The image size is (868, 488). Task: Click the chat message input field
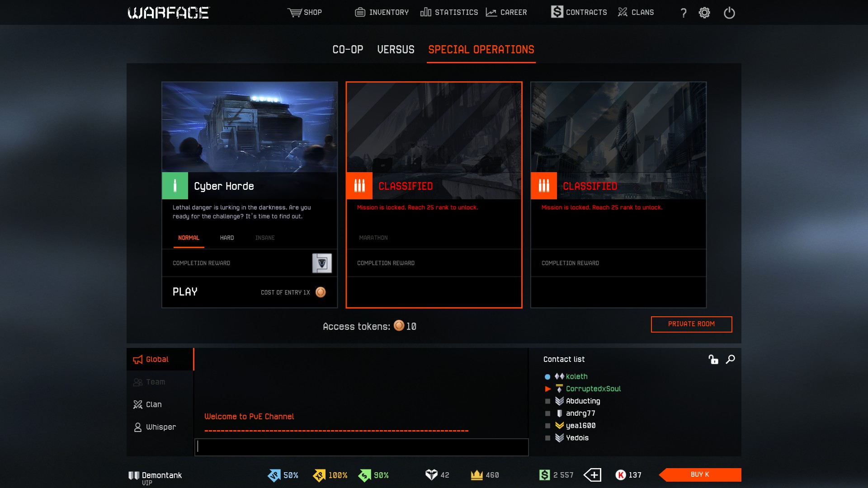pos(362,447)
